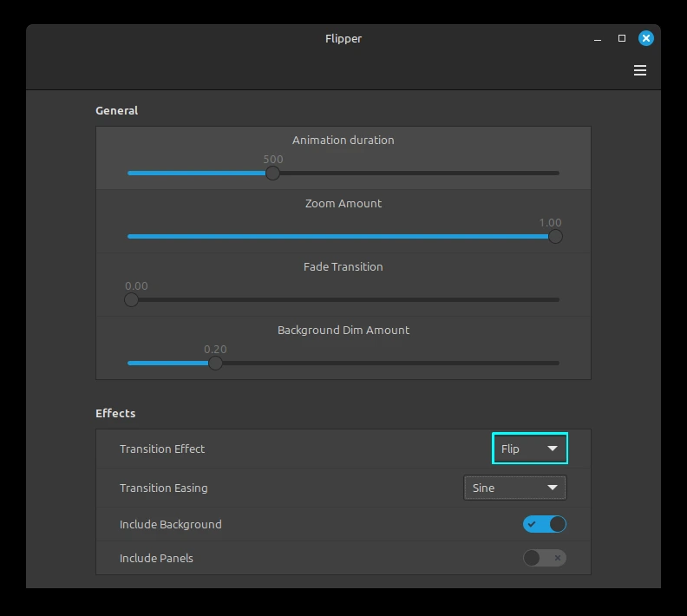Open the hamburger menu in Flipper
Screen dimensions: 687x616
click(639, 70)
